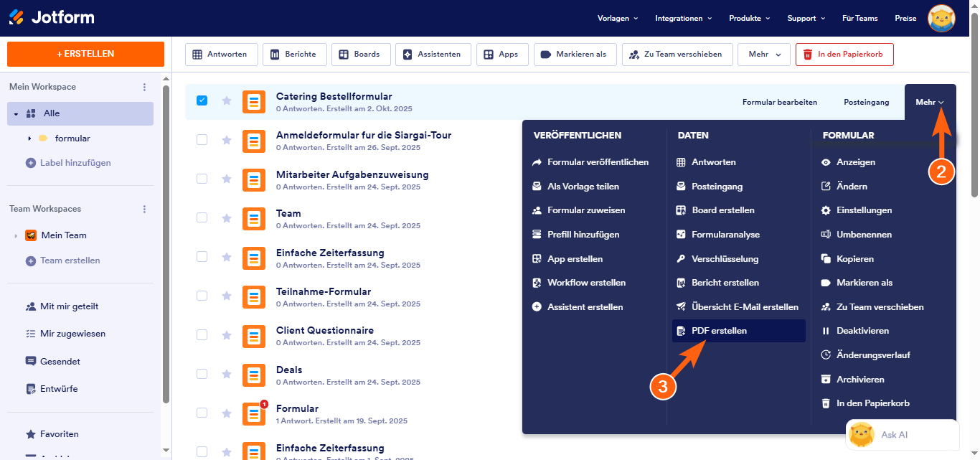
Task: Choose Anzeigen in the Formular column
Action: tap(848, 162)
